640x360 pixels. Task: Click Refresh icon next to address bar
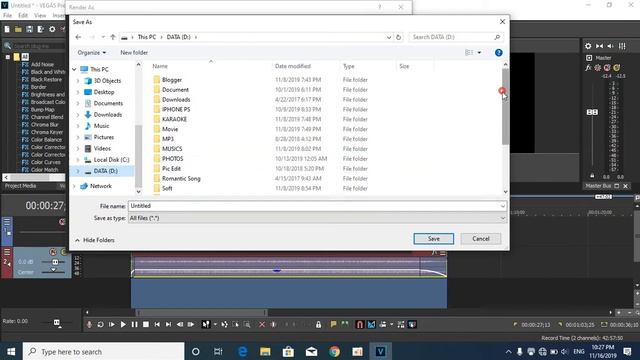pos(398,37)
